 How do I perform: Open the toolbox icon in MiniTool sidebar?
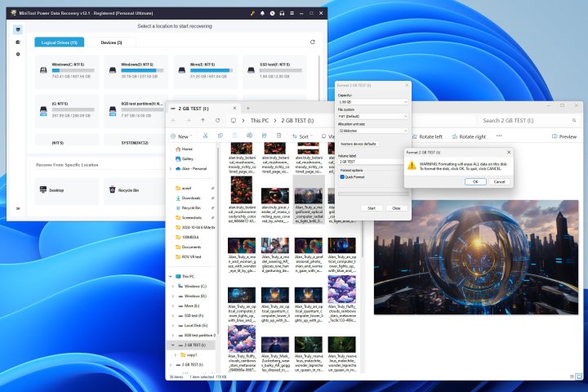pos(18,42)
